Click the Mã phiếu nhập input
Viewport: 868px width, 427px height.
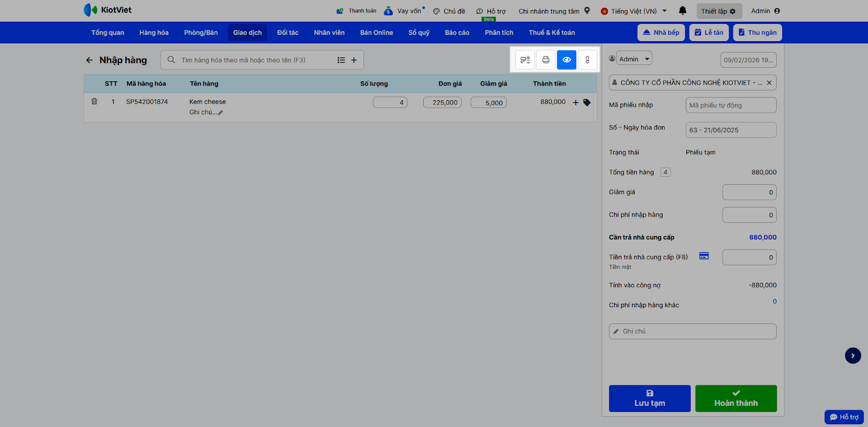[x=731, y=105]
